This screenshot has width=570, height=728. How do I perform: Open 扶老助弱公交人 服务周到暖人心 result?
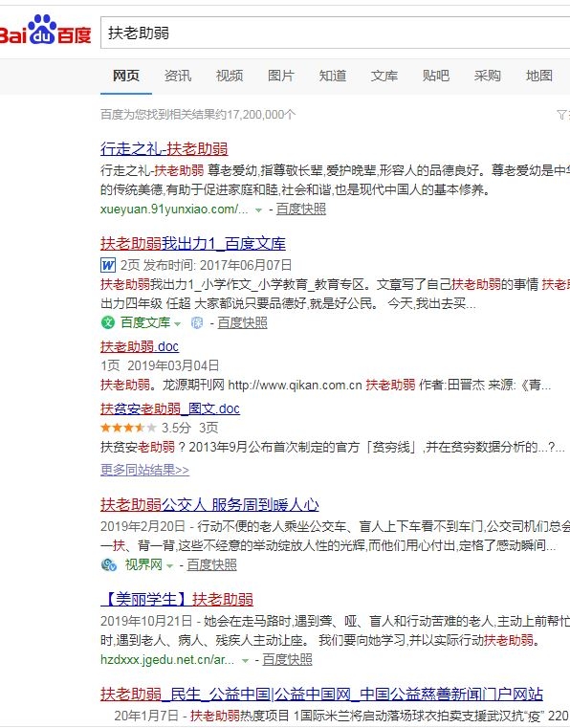[209, 504]
